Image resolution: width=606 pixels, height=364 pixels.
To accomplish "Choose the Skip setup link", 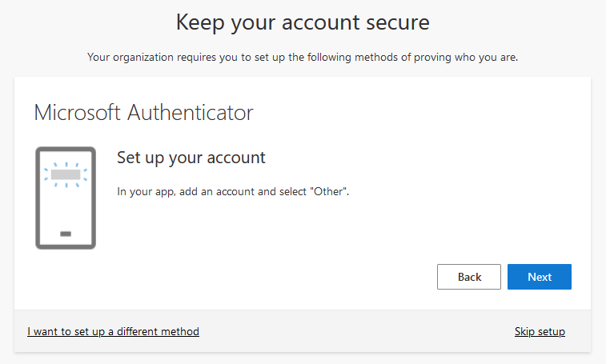I will (540, 331).
